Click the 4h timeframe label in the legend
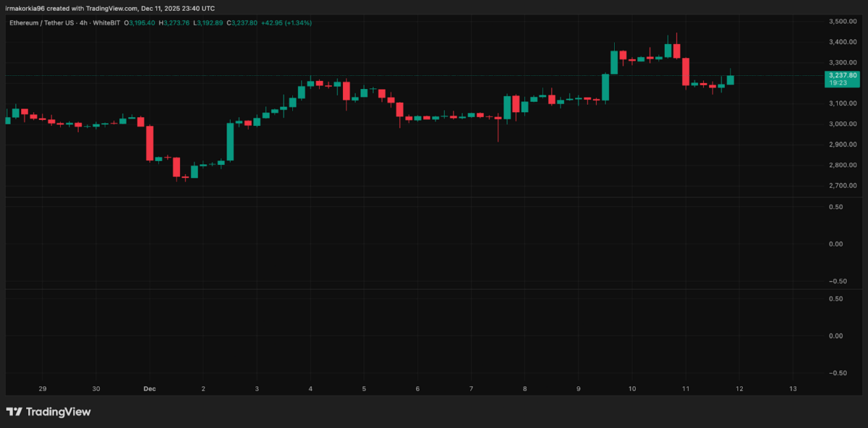868x428 pixels. (x=82, y=22)
